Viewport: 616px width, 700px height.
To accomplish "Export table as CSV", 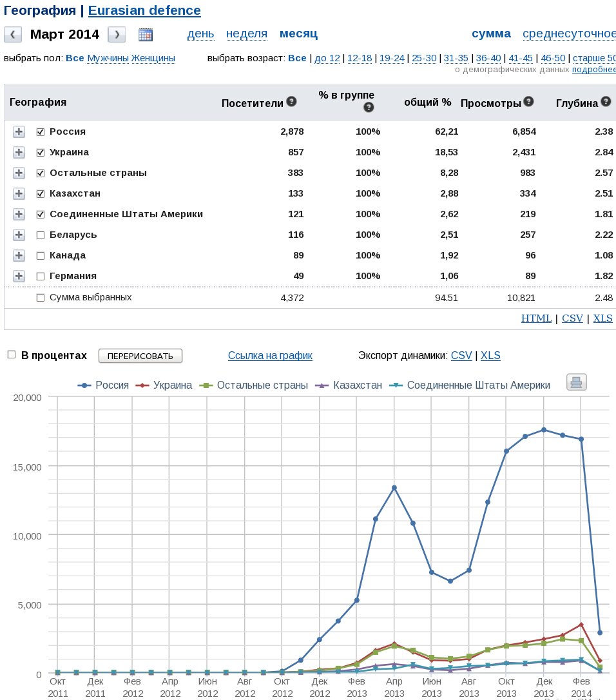I will click(x=573, y=318).
